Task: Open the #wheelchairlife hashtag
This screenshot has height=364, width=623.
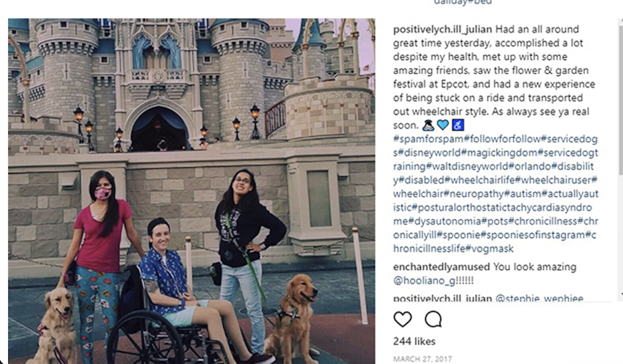Action: pyautogui.click(x=480, y=180)
